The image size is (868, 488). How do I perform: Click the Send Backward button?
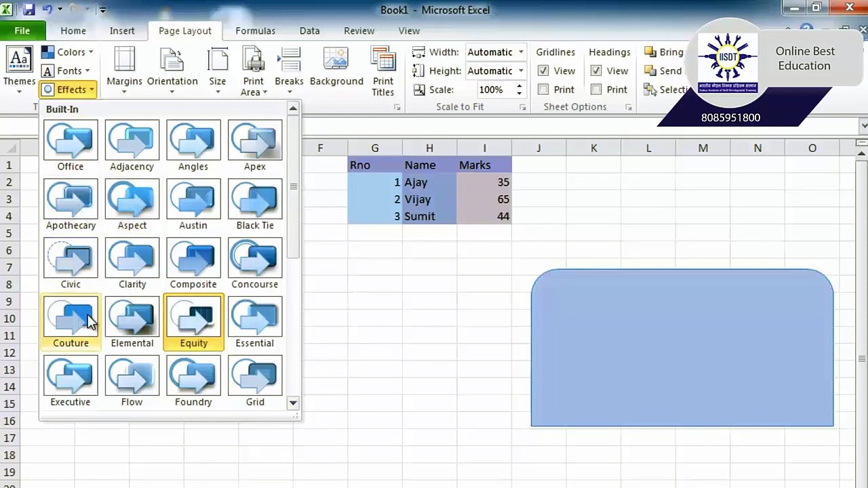pyautogui.click(x=663, y=70)
